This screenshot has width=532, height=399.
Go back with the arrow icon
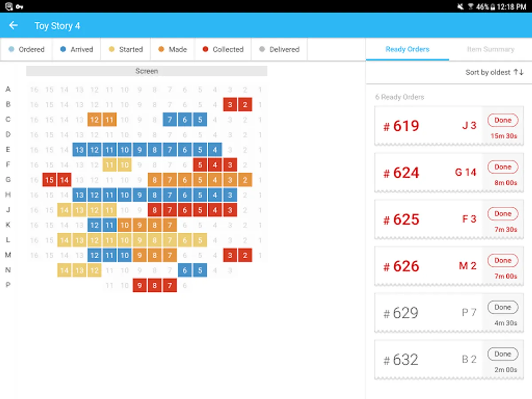(x=13, y=25)
